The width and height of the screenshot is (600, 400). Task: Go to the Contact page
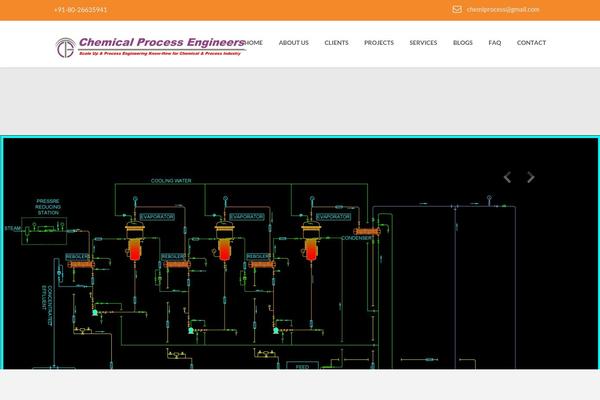(x=531, y=43)
